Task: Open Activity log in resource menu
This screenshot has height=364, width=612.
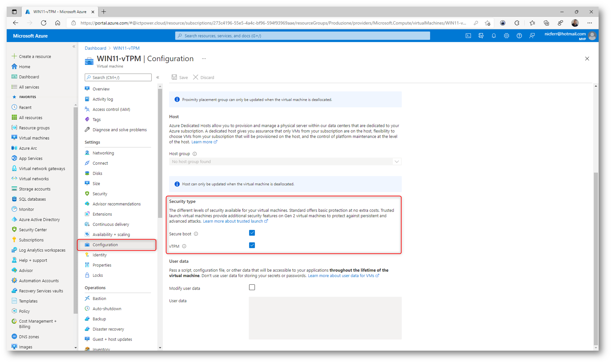Action: (x=103, y=99)
